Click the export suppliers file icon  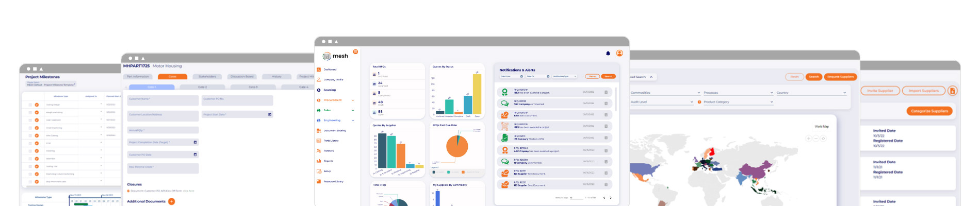(x=953, y=91)
